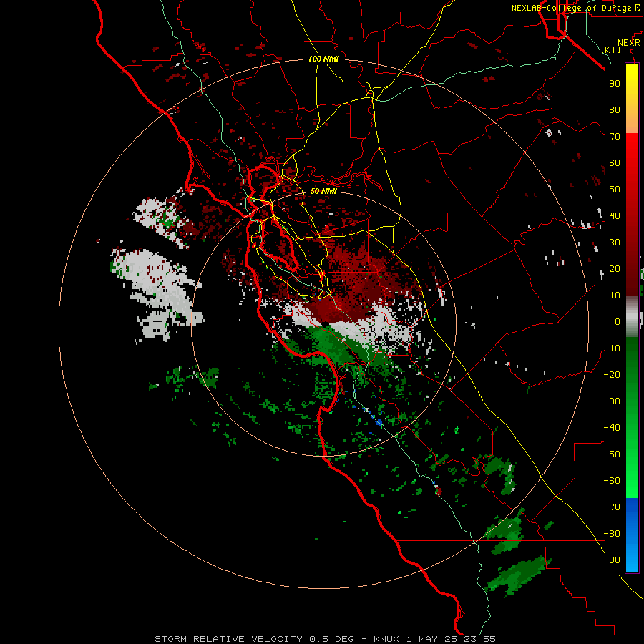The image size is (644, 644).
Task: Click the -80 value on the velocity scale
Action: click(612, 534)
